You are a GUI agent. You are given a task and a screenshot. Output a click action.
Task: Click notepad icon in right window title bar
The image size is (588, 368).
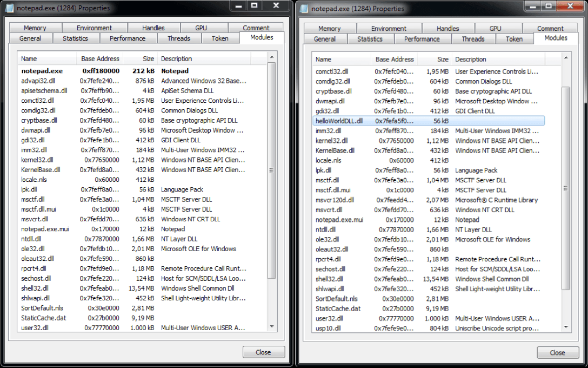pyautogui.click(x=304, y=8)
